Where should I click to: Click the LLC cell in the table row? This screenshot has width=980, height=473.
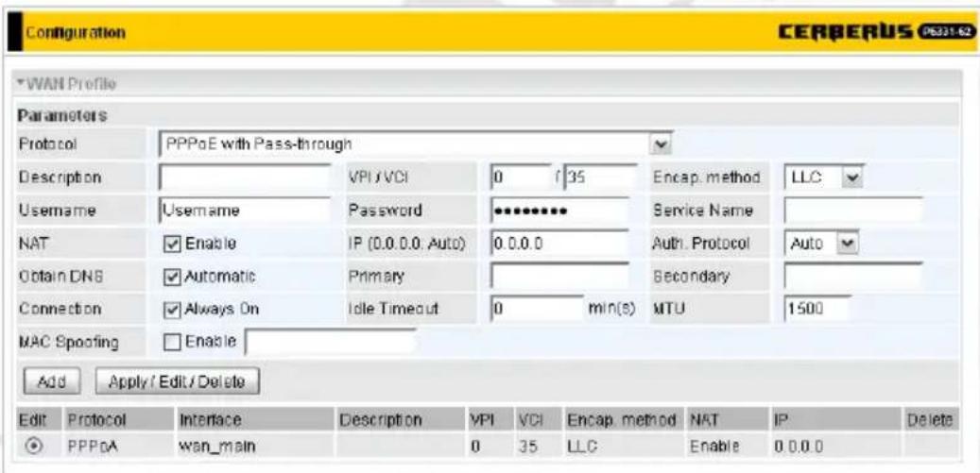point(582,447)
